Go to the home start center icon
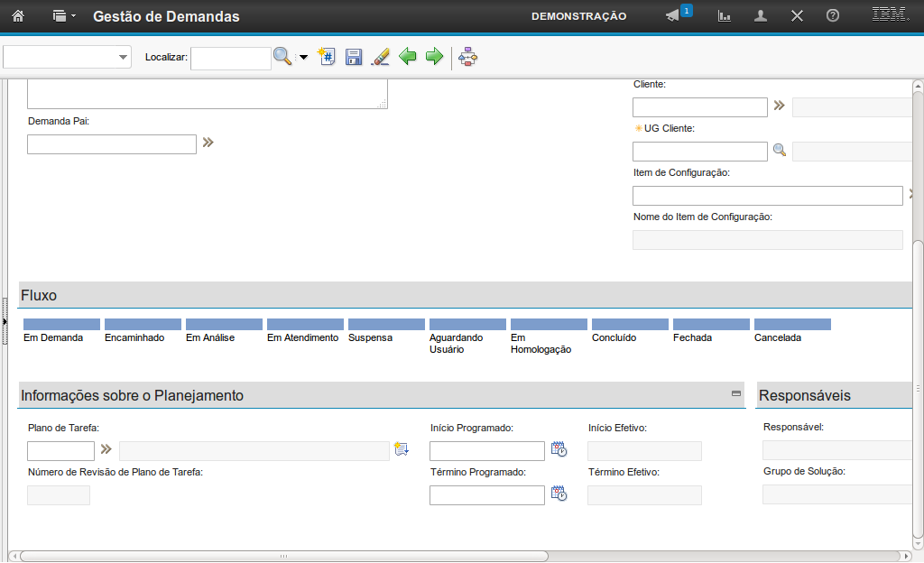The height and width of the screenshot is (563, 924). [17, 16]
